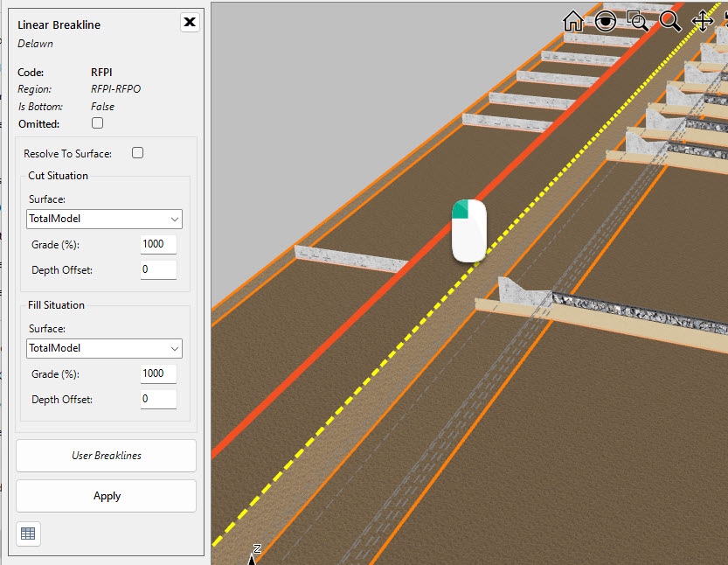This screenshot has height=565, width=728.
Task: Click Fill Situation Depth Offset field
Action: tap(158, 400)
